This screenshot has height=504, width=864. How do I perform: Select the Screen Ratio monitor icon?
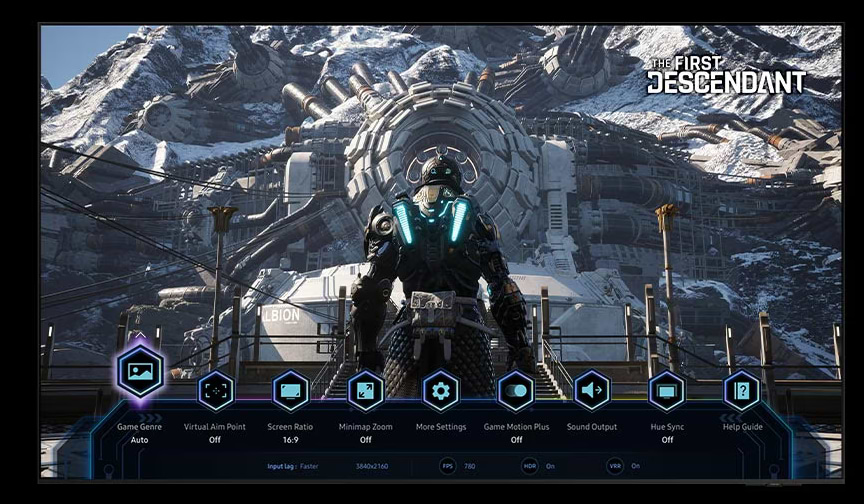point(290,391)
